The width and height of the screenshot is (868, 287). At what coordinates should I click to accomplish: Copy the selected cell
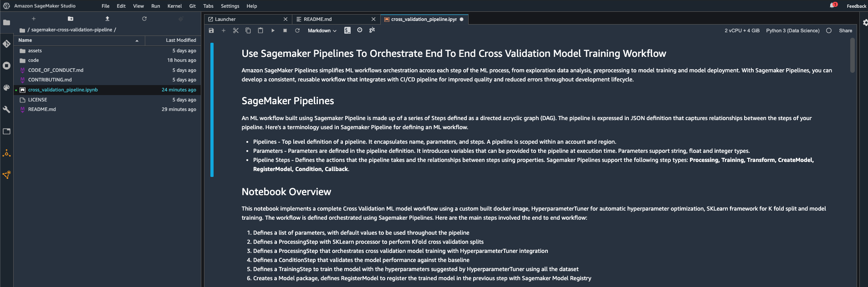click(248, 30)
